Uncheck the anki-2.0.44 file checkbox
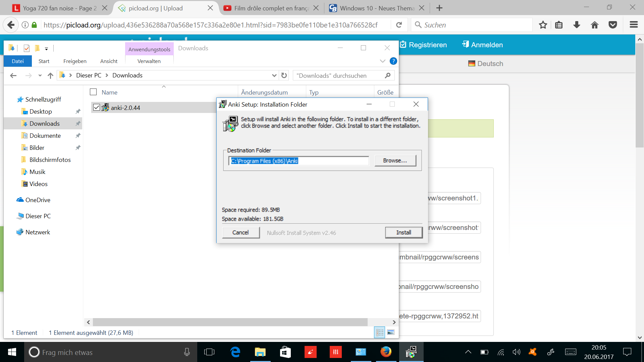Screen dimensions: 644x362 (x=97, y=107)
